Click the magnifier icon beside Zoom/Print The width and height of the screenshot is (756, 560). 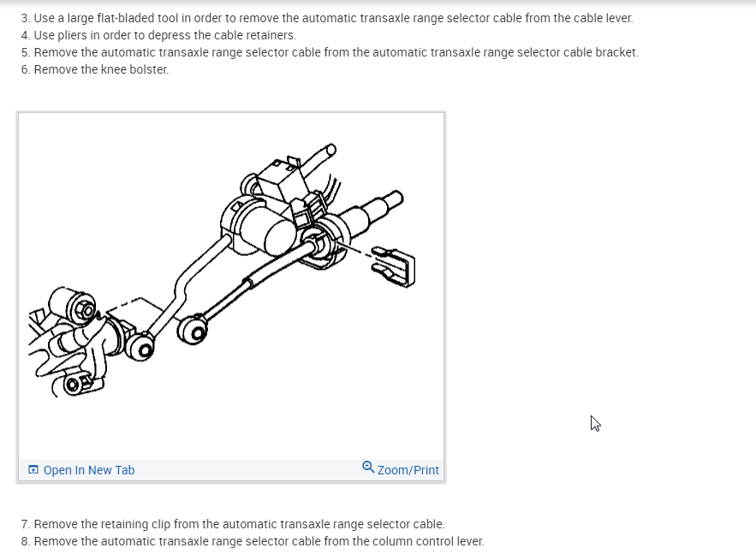point(368,468)
